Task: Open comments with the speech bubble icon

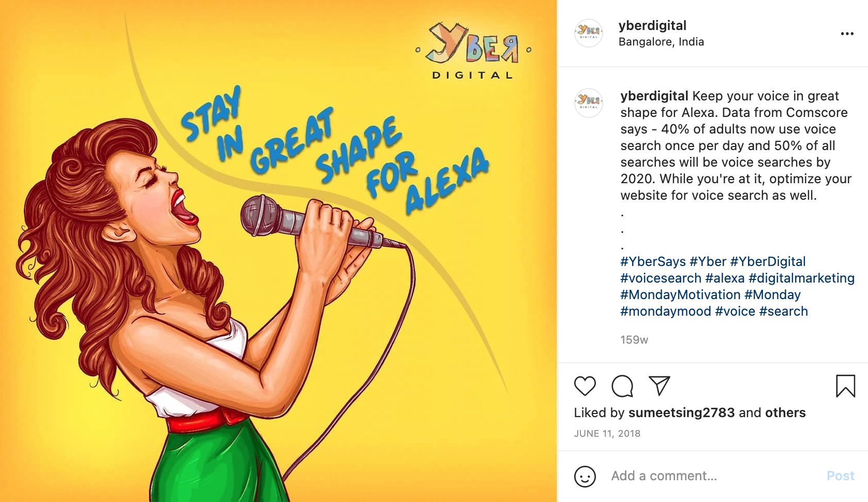Action: [x=622, y=386]
